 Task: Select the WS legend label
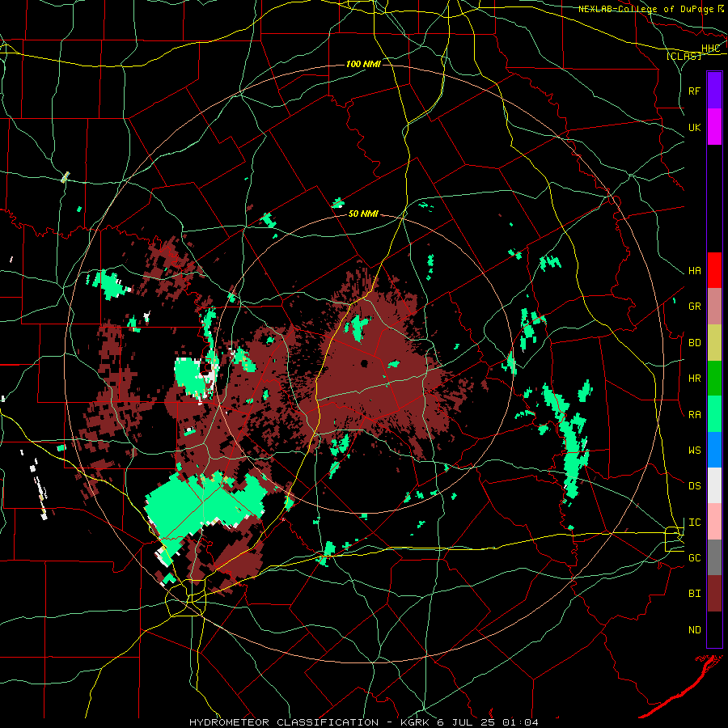[x=694, y=451]
